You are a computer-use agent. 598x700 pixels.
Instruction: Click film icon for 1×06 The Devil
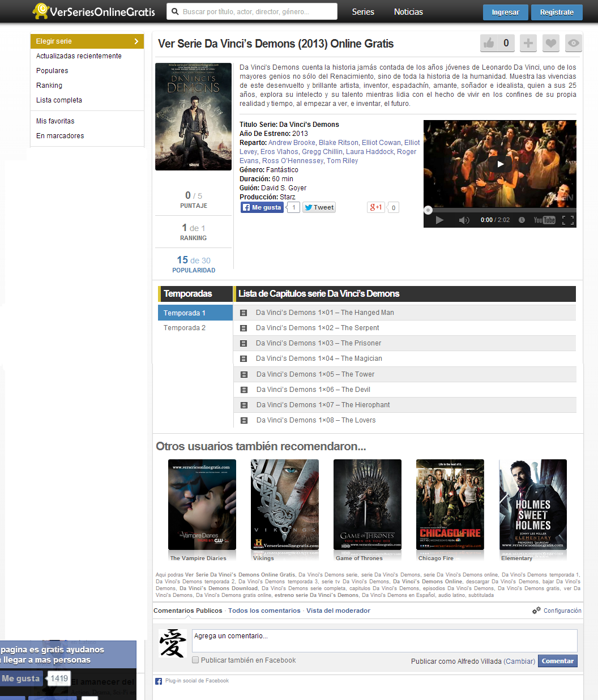(244, 390)
